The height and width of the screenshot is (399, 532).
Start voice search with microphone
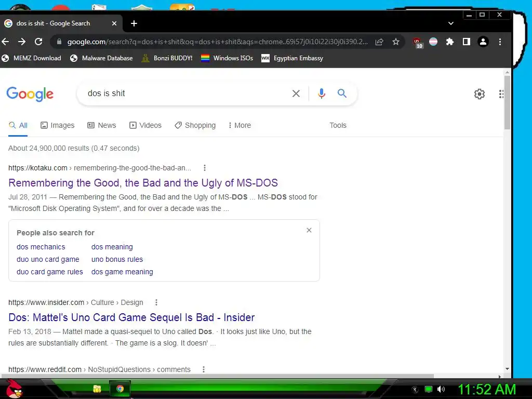pos(321,94)
